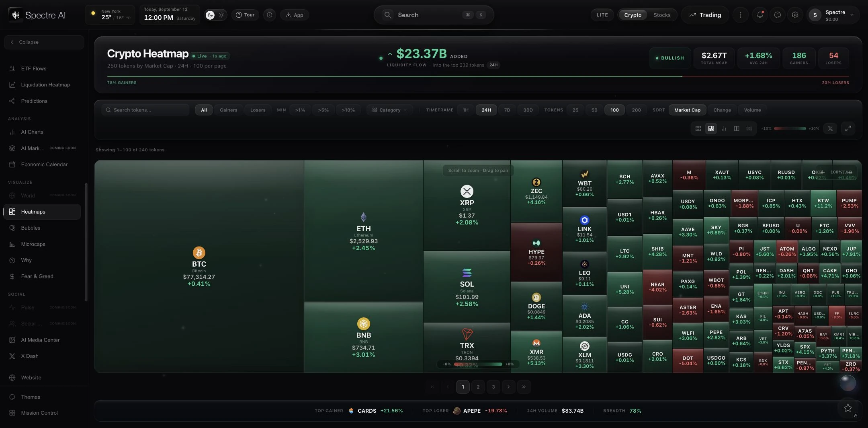The image size is (868, 428).
Task: Click the floating orb assistant button
Action: click(848, 383)
